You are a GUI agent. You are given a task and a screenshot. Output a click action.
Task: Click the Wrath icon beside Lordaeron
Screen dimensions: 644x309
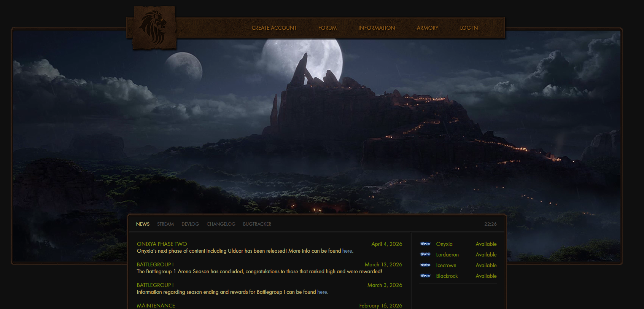[x=425, y=255]
